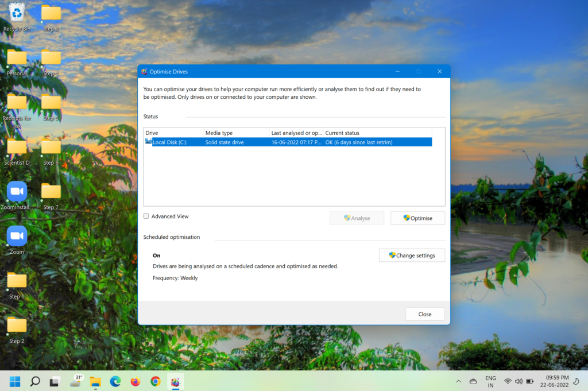Screen dimensions: 588x391
Task: Select the Step 6 desktop folder
Action: pos(51,151)
